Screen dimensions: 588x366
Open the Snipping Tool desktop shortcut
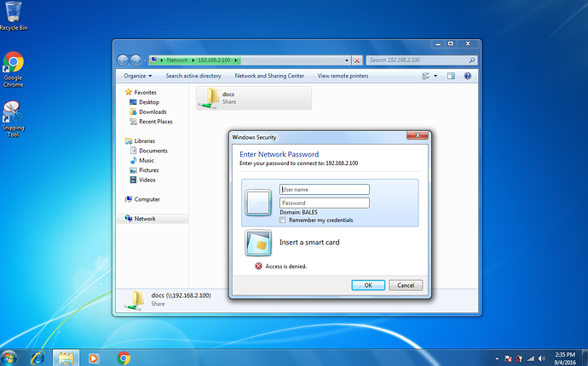tap(13, 119)
